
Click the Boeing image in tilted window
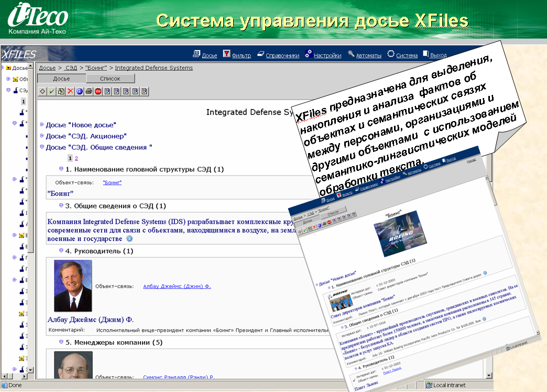[x=400, y=233]
